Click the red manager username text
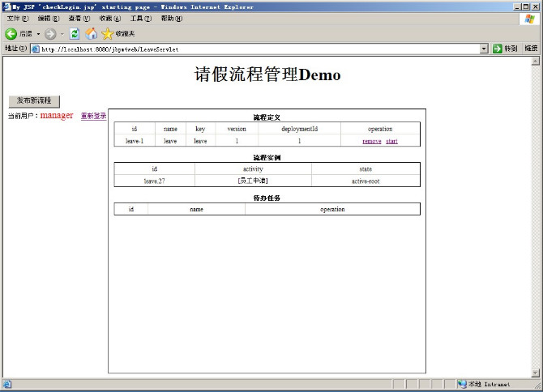 57,115
